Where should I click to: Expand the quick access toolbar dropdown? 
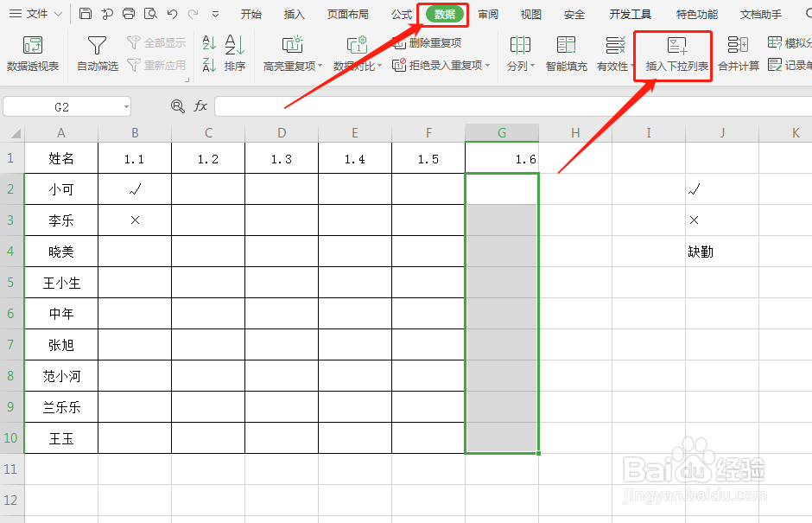pos(215,15)
